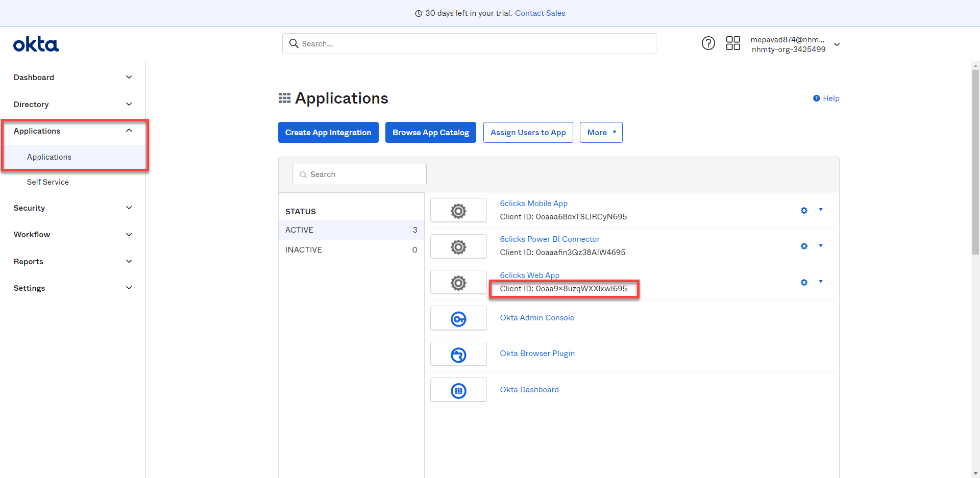Image resolution: width=980 pixels, height=478 pixels.
Task: Click Browse App Catalog button
Action: click(x=431, y=133)
